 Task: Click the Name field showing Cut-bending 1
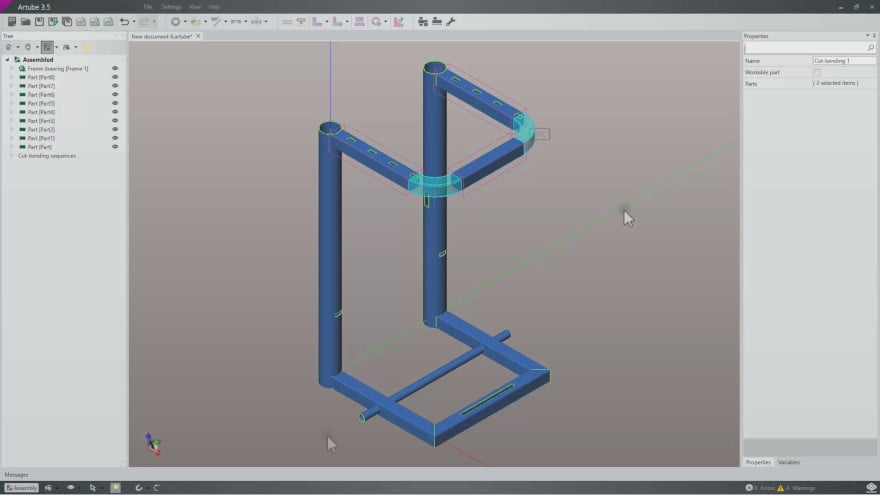pyautogui.click(x=844, y=61)
